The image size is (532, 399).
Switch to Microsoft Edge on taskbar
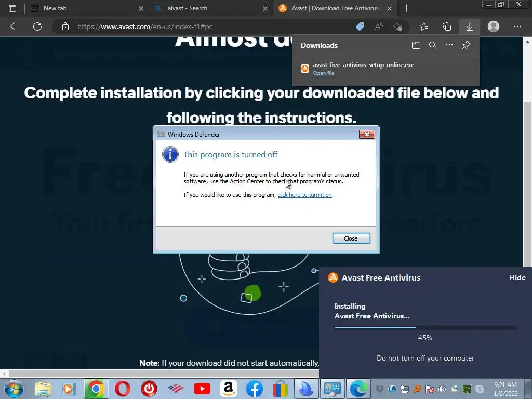(x=358, y=389)
